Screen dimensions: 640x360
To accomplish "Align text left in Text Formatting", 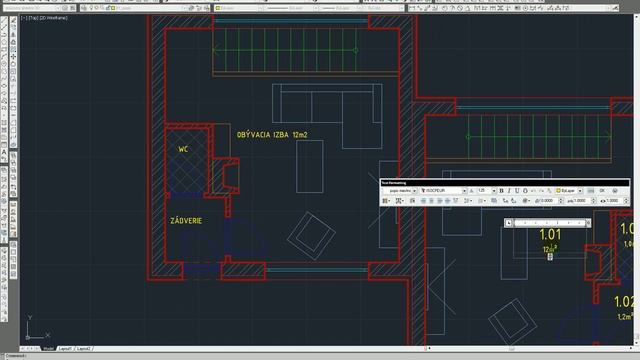I will pos(423,200).
